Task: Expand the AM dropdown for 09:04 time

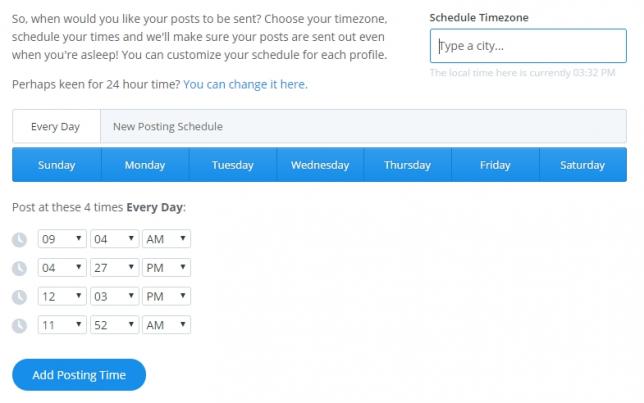Action: tap(166, 239)
